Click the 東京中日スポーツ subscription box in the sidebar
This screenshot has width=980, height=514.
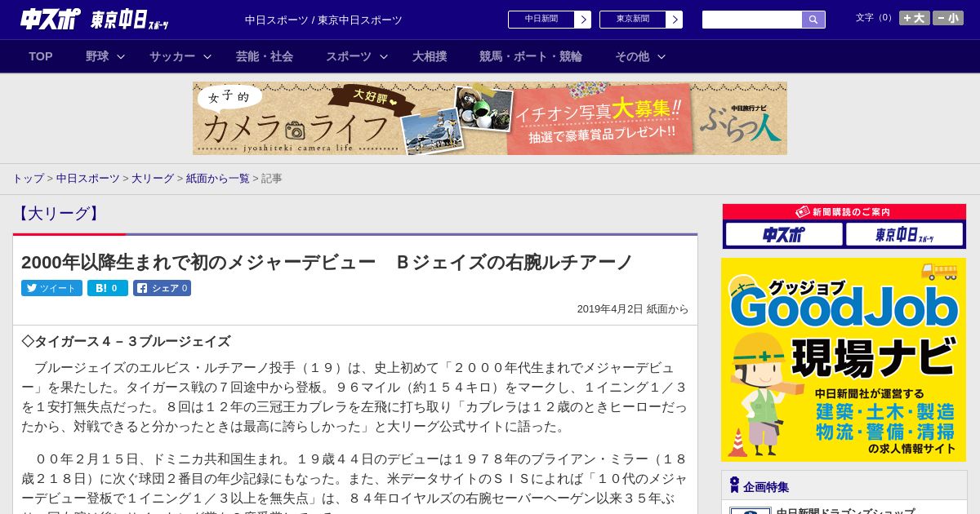coord(904,234)
